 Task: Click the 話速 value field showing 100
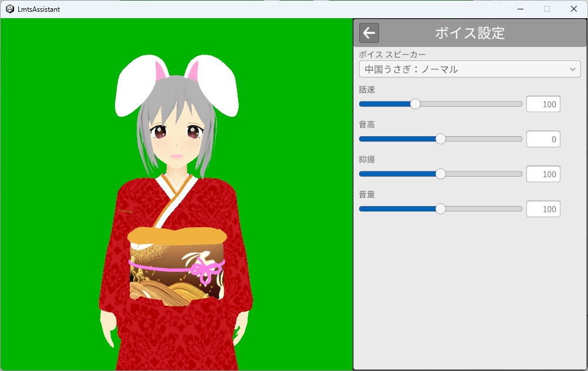pyautogui.click(x=543, y=104)
